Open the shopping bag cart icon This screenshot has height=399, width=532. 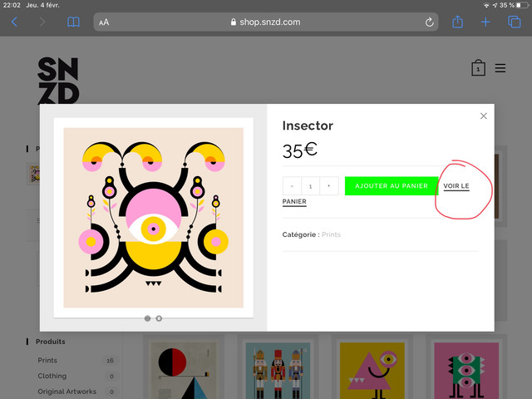478,67
